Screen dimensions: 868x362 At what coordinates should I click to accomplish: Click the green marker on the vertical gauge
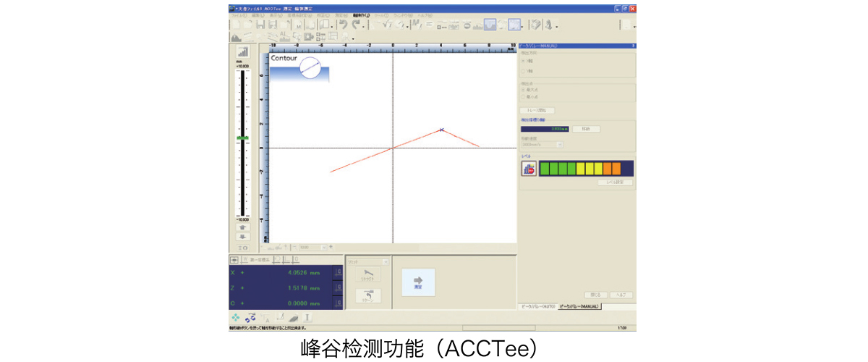pos(242,138)
